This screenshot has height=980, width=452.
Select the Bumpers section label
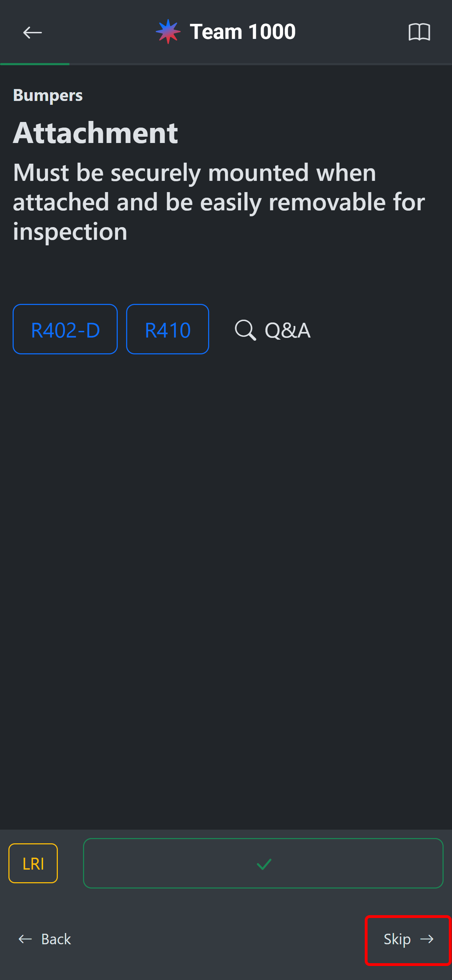point(48,95)
